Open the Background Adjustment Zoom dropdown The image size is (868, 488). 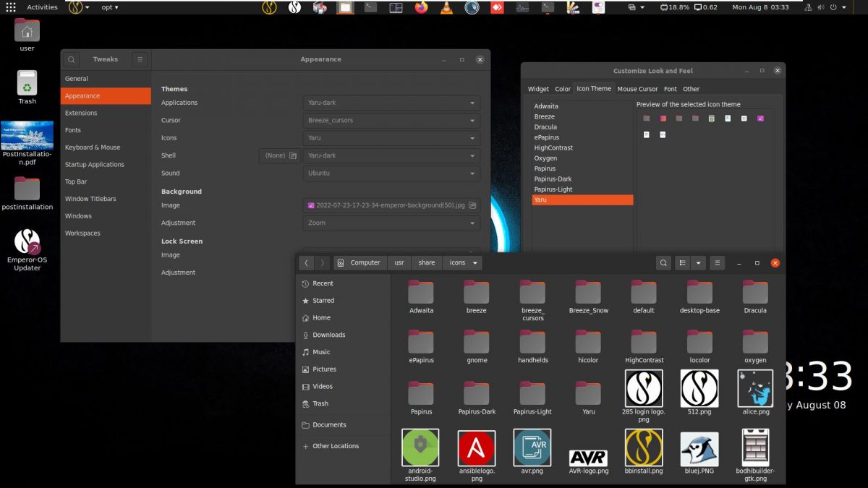coord(391,223)
